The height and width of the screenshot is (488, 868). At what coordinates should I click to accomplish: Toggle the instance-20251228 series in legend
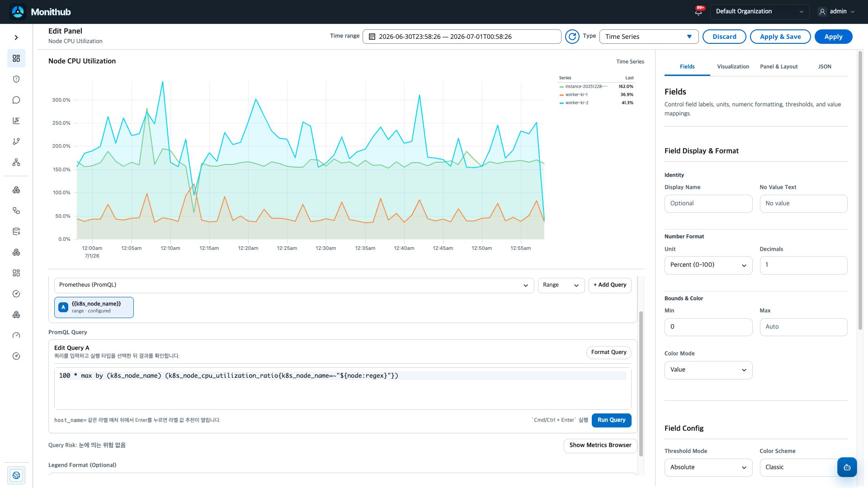[x=584, y=86]
